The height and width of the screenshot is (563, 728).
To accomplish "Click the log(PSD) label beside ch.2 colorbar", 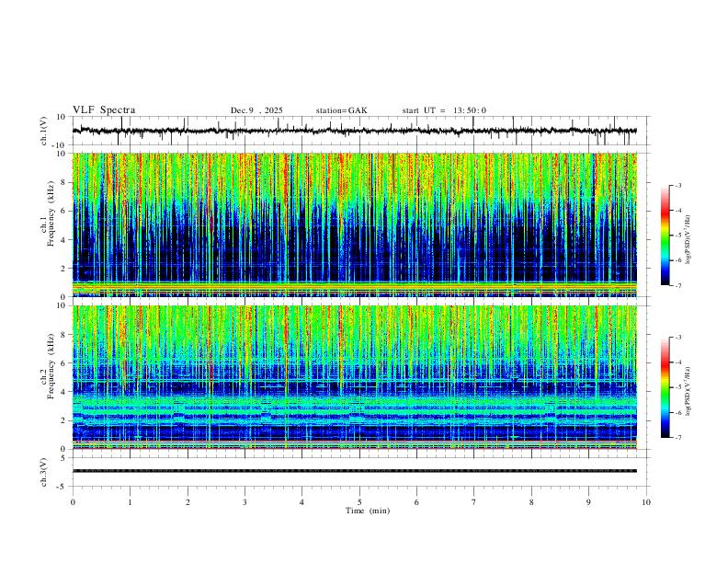I will coord(688,391).
